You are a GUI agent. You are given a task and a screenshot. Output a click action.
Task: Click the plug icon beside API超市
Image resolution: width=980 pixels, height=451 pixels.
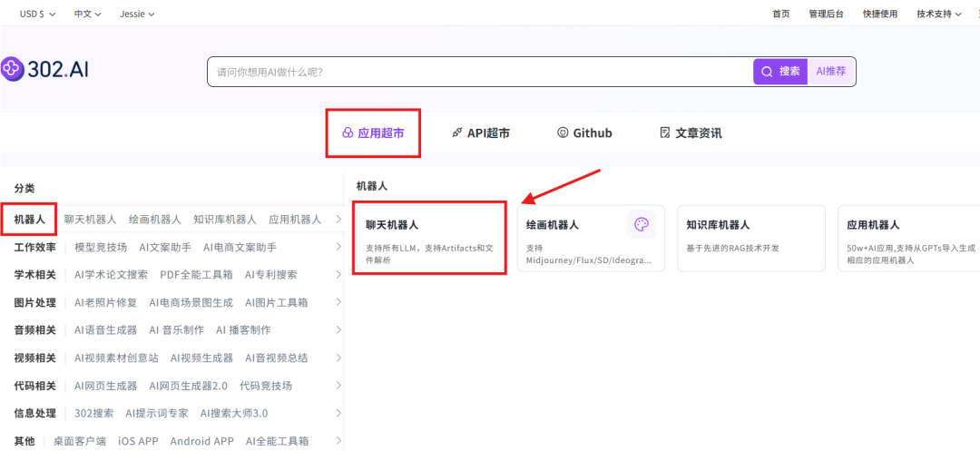pyautogui.click(x=456, y=133)
